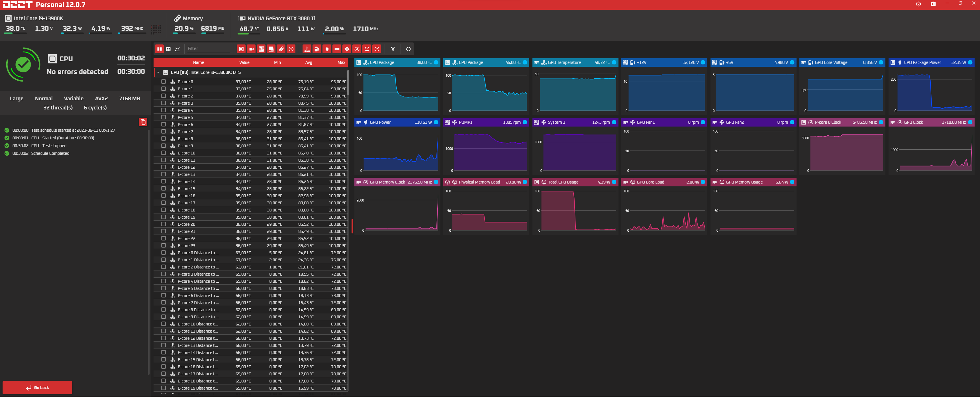Toggle the temperature sensor type filter
980x397 pixels.
[x=307, y=49]
